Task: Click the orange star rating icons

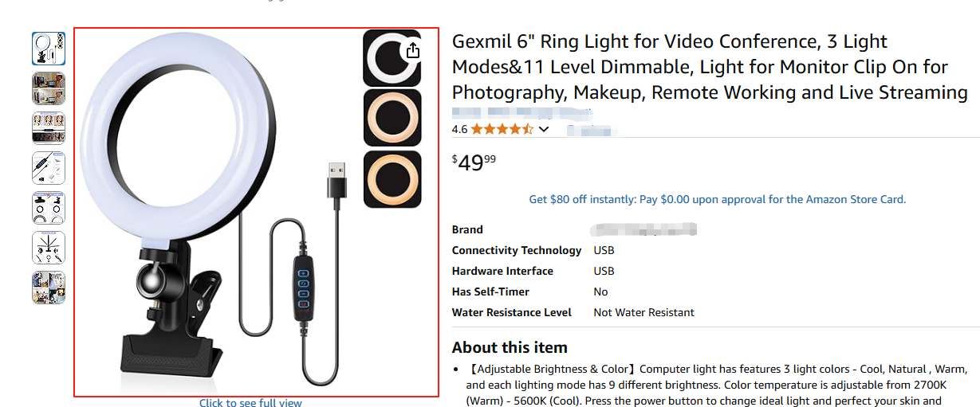Action: [x=502, y=129]
